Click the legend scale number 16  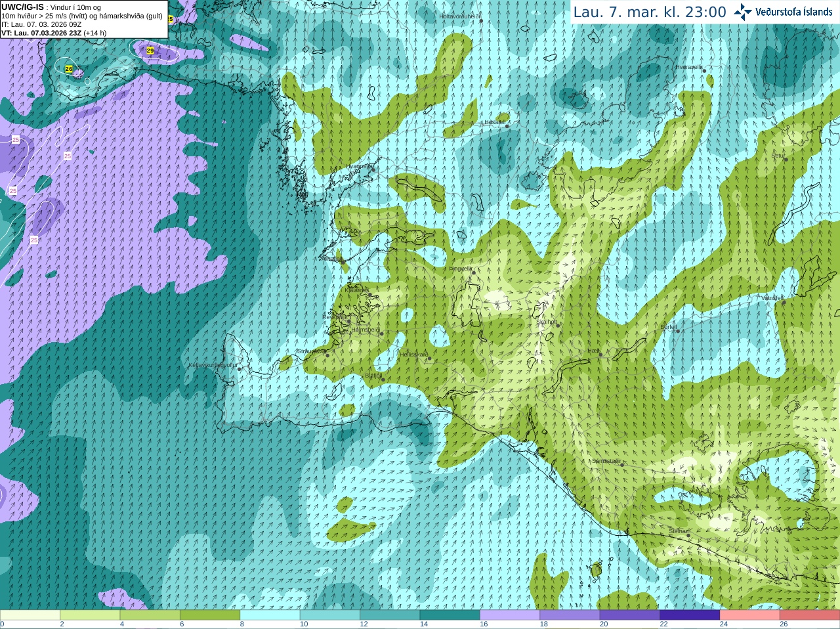(x=484, y=624)
